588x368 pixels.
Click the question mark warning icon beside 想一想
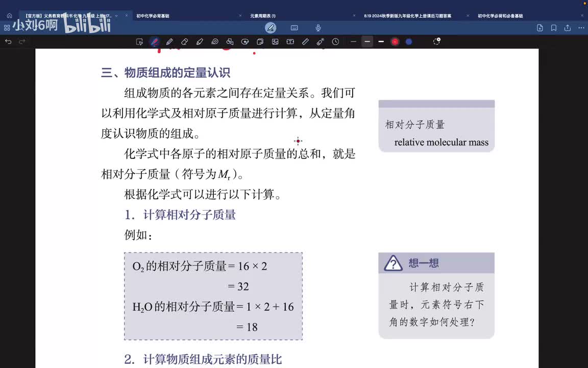pyautogui.click(x=393, y=263)
